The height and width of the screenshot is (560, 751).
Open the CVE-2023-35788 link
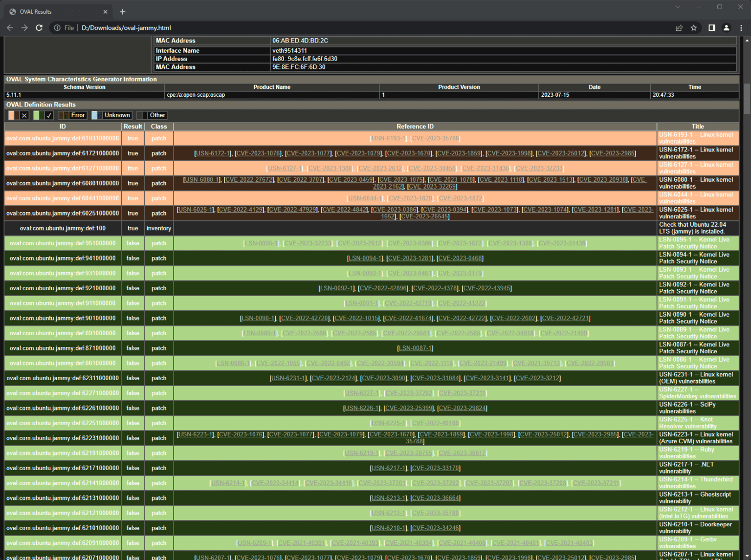(435, 138)
